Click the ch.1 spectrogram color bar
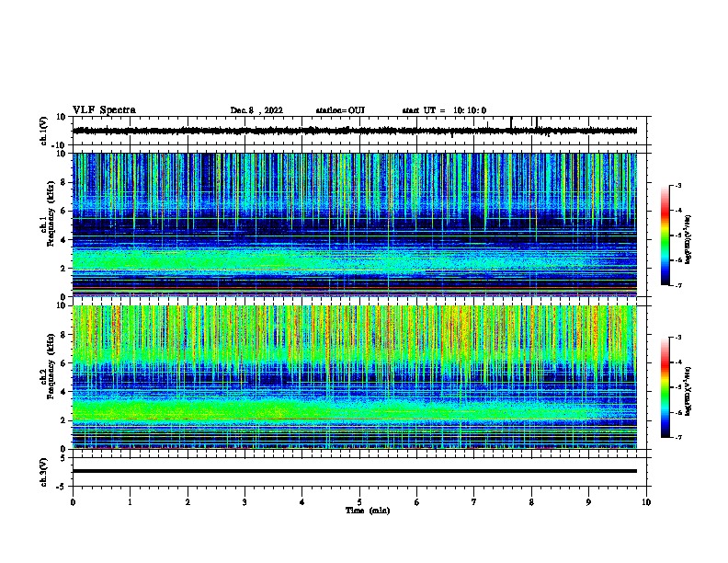This screenshot has width=728, height=563. click(x=665, y=236)
